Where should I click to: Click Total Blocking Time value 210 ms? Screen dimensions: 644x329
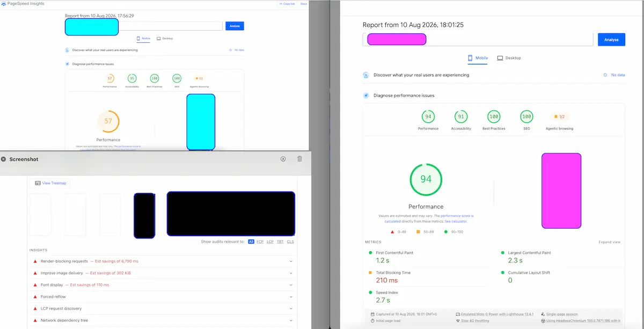[x=386, y=280]
